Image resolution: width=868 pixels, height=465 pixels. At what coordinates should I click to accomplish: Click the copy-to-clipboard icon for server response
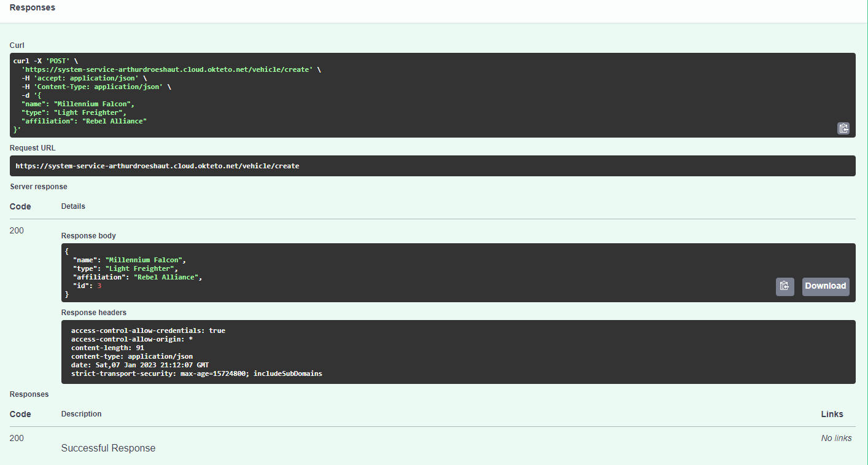pyautogui.click(x=785, y=286)
